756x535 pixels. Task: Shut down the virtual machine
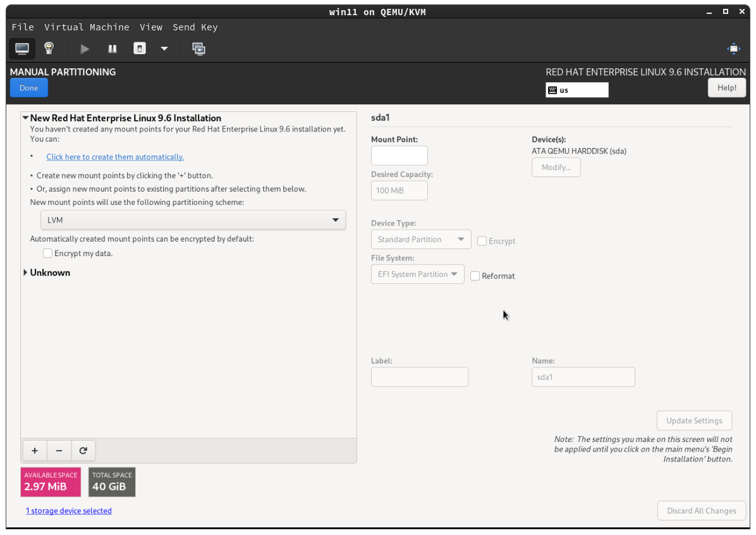[139, 49]
